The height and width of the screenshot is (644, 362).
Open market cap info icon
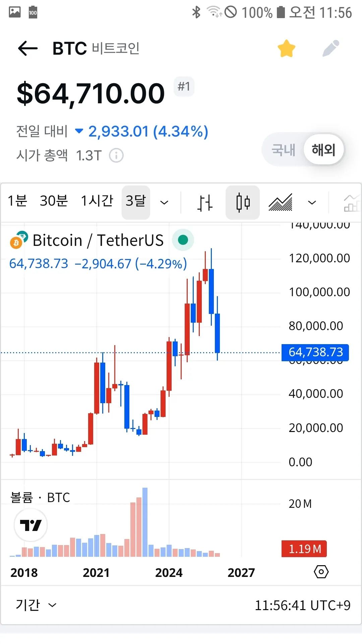pyautogui.click(x=116, y=156)
